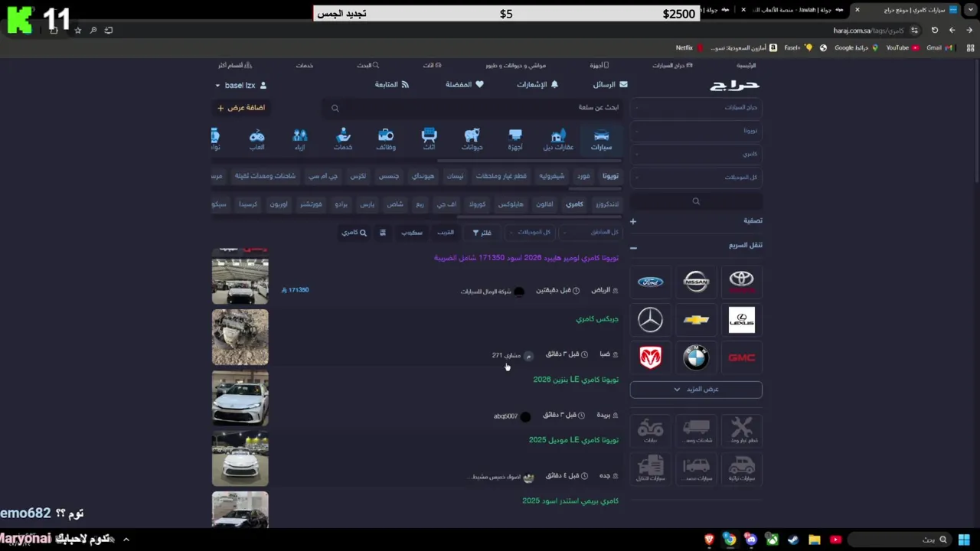Click the browser reload button
The image size is (980, 551).
coord(934,30)
